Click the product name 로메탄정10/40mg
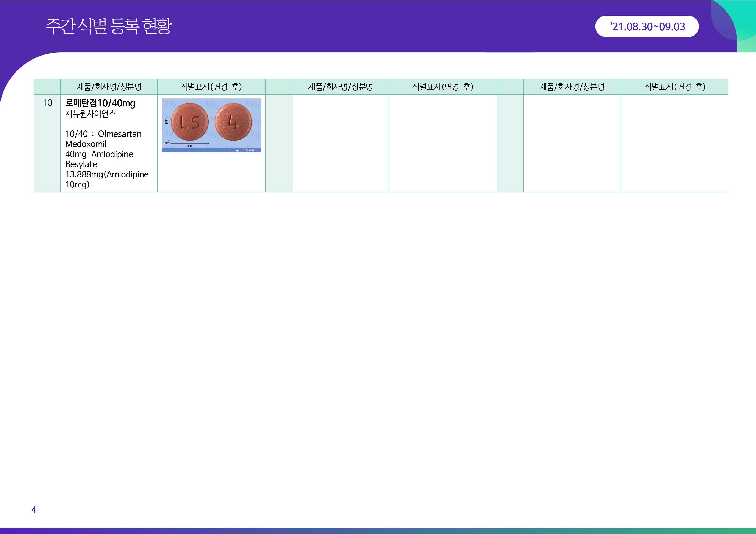Screen dimensions: 756x534 coord(100,103)
